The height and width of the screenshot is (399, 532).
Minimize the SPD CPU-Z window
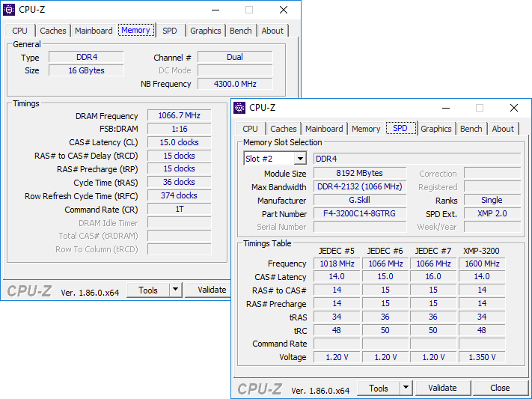446,108
